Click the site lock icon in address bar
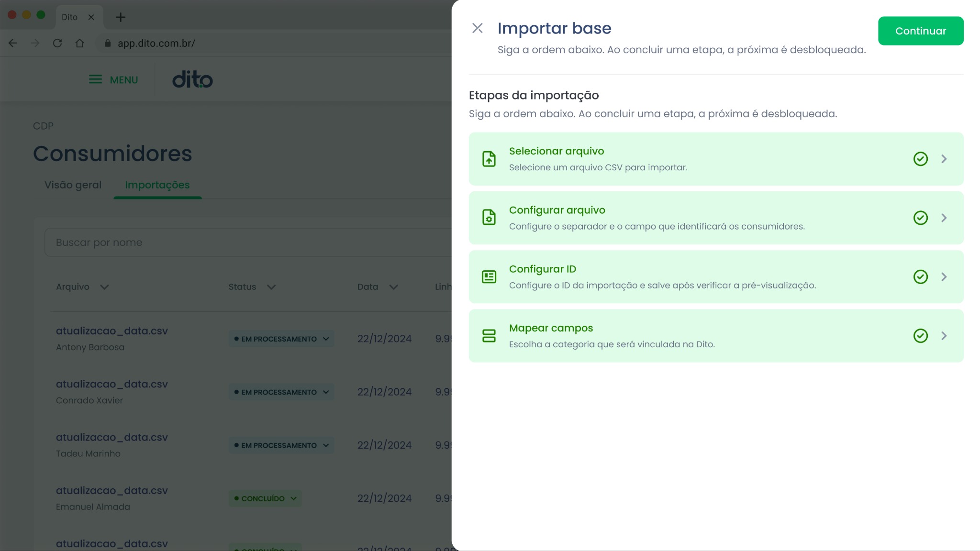The width and height of the screenshot is (980, 551). (108, 43)
